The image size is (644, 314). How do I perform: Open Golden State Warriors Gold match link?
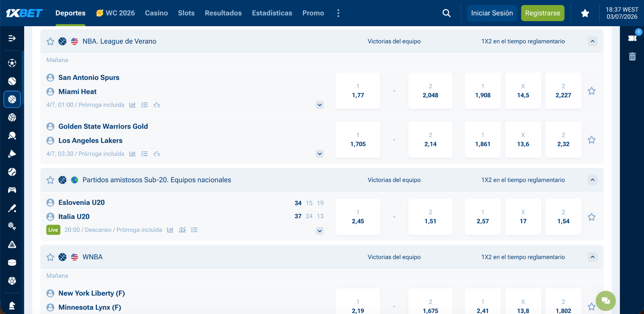coord(103,127)
